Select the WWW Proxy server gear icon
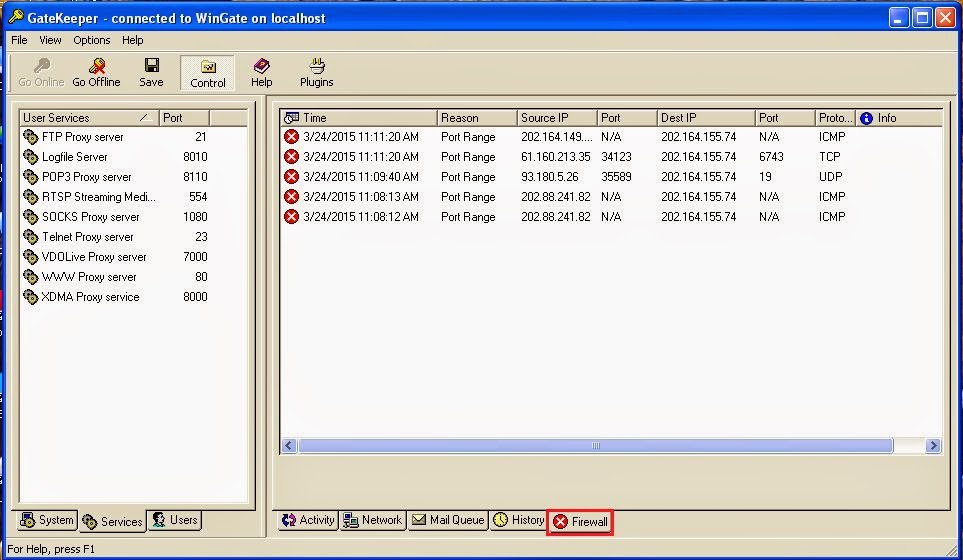The width and height of the screenshot is (963, 560). click(x=31, y=277)
